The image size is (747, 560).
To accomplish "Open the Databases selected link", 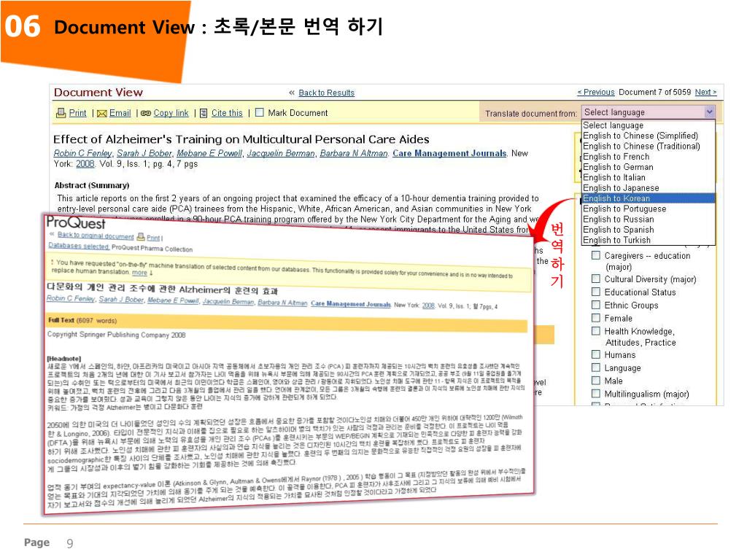I will coord(79,246).
